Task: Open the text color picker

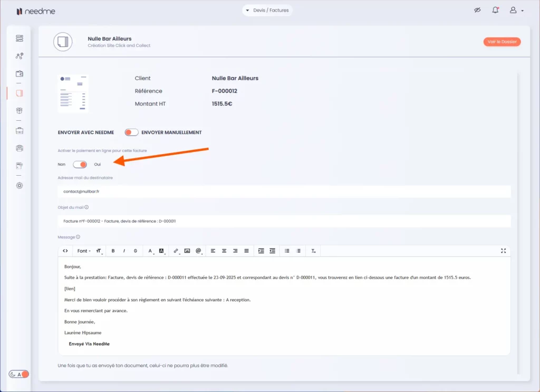Action: (x=150, y=251)
